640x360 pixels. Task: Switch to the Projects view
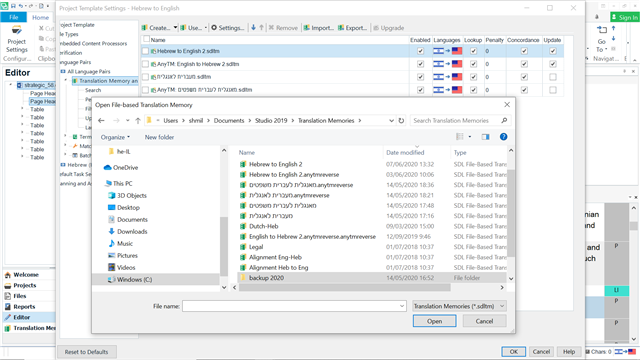24,285
